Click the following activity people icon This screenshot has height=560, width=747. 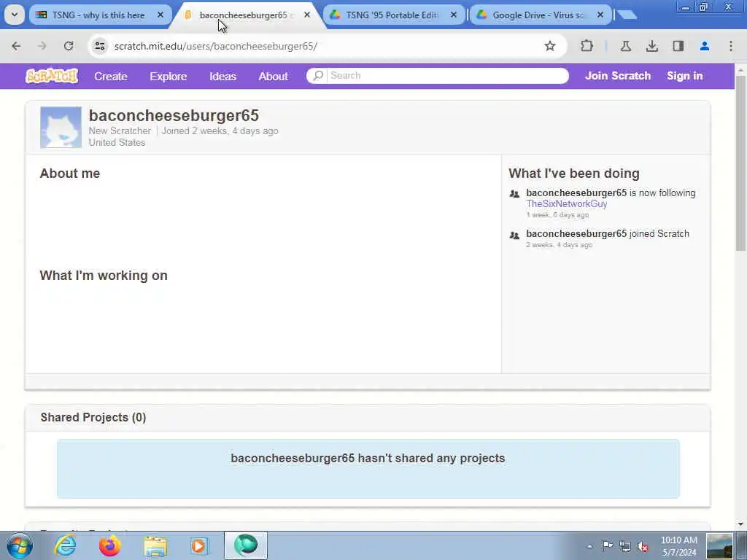(x=514, y=194)
